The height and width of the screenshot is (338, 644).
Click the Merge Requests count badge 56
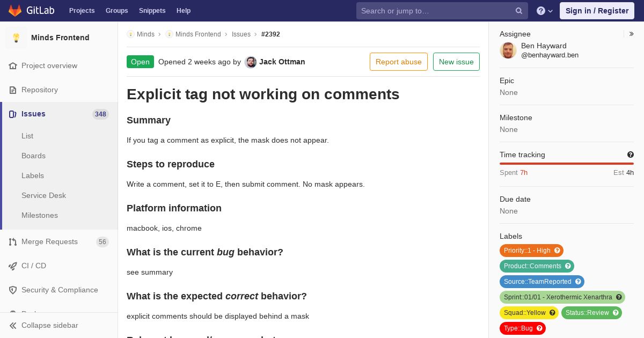click(x=103, y=242)
